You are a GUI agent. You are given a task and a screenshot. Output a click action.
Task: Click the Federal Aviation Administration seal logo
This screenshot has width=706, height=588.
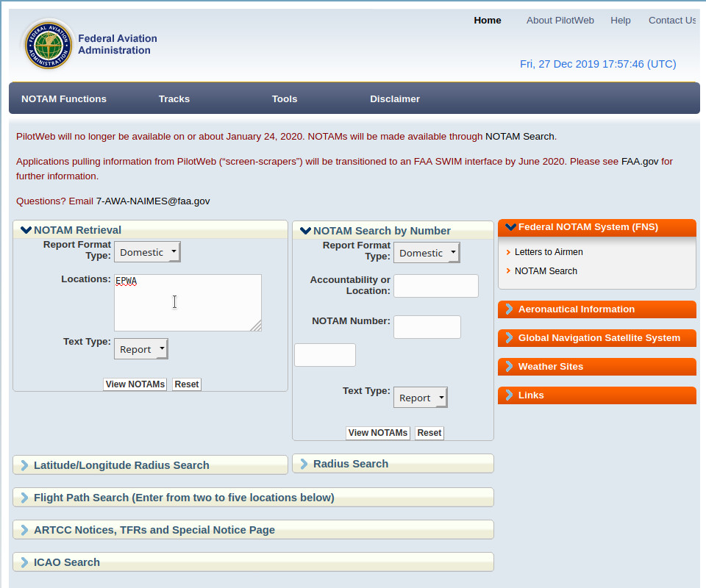point(49,44)
